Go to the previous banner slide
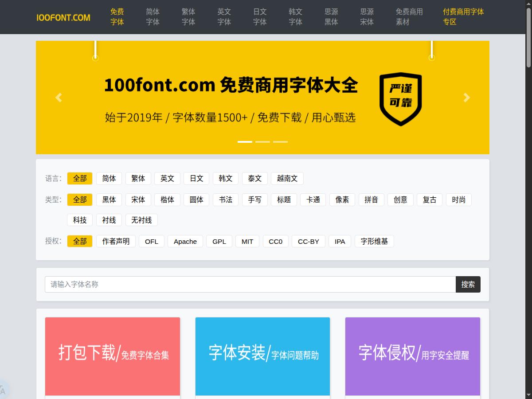This screenshot has width=532, height=399. pyautogui.click(x=59, y=98)
